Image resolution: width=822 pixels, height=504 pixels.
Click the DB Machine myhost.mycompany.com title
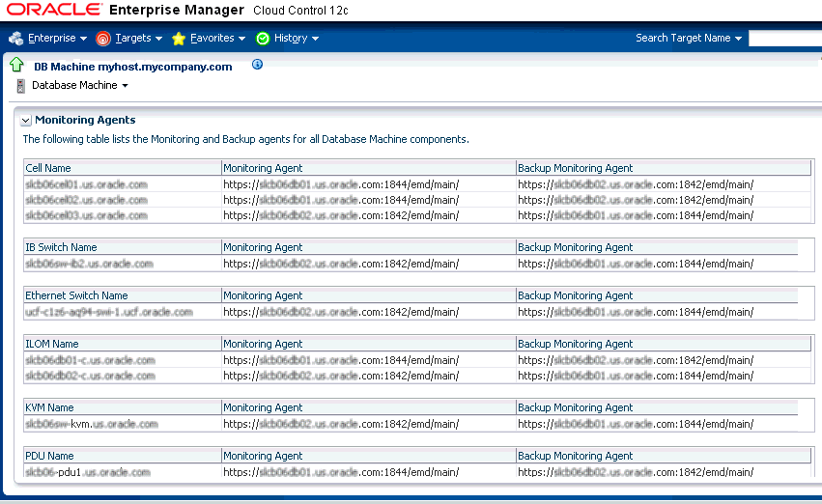click(133, 67)
